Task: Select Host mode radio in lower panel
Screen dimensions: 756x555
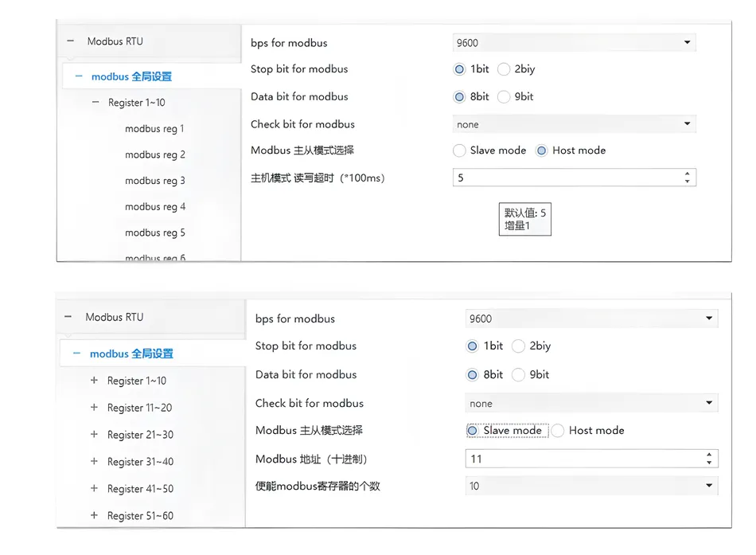Action: coord(559,431)
